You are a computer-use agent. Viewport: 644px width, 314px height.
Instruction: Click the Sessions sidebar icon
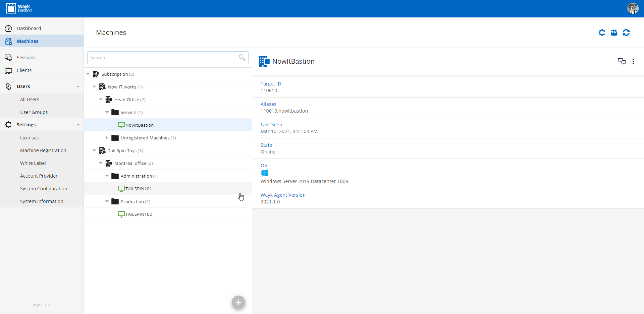point(8,58)
